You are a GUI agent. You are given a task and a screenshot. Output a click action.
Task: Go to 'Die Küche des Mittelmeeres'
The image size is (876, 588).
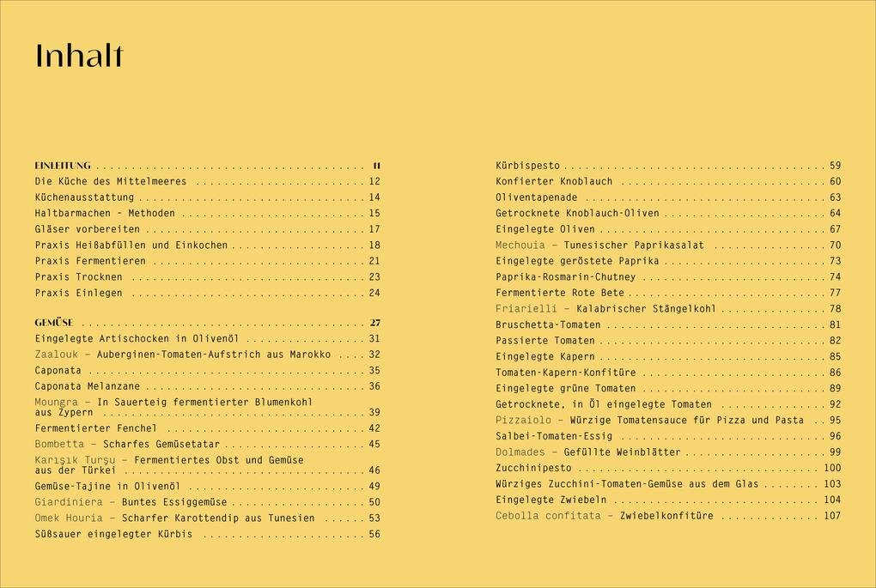click(111, 182)
